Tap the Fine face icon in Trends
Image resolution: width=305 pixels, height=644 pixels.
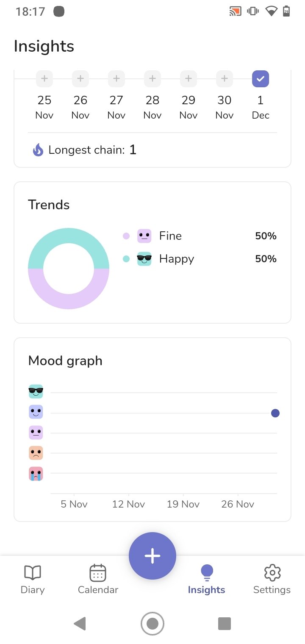(144, 236)
